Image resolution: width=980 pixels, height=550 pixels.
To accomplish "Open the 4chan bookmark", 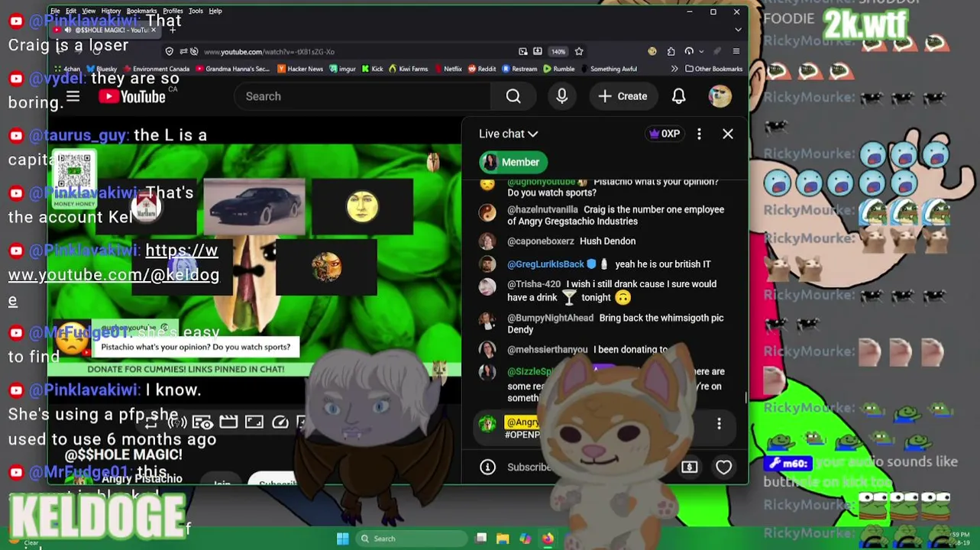I will click(67, 69).
